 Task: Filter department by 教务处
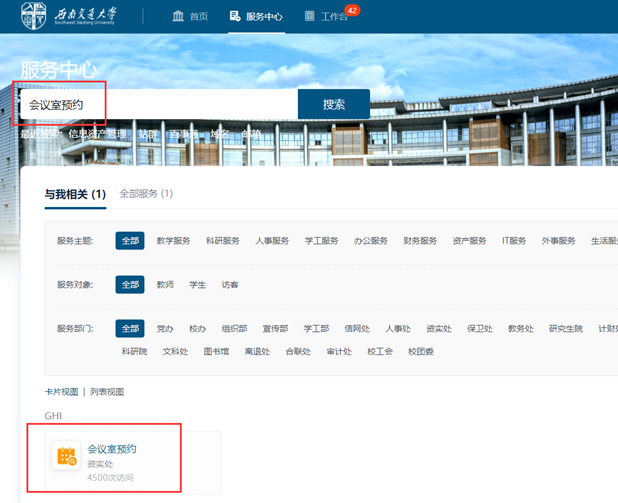(x=520, y=328)
